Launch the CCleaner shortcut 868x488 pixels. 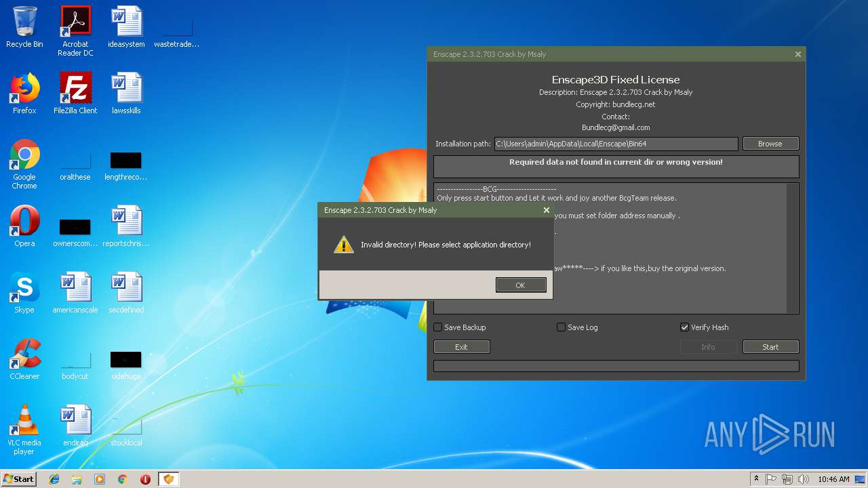point(24,359)
